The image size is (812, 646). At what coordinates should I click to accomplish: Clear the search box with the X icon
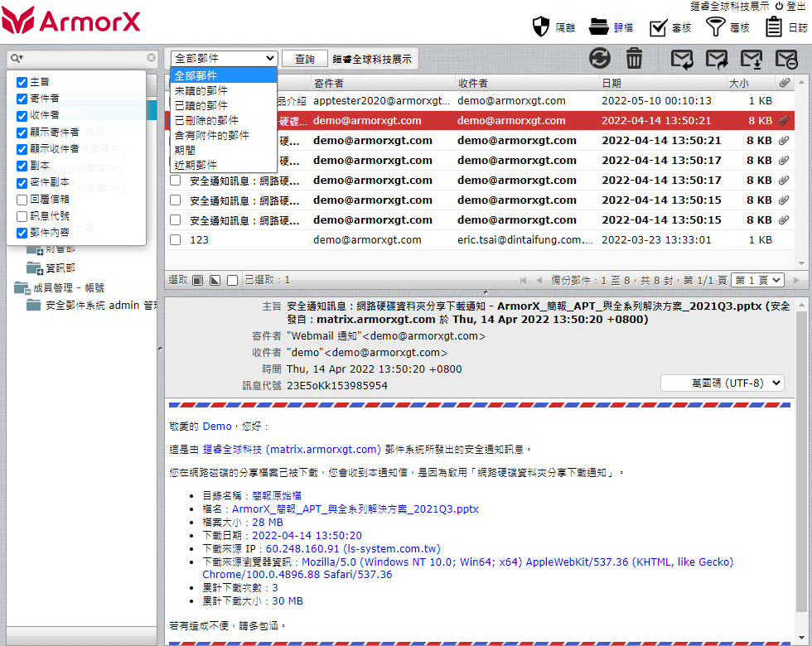(x=151, y=58)
